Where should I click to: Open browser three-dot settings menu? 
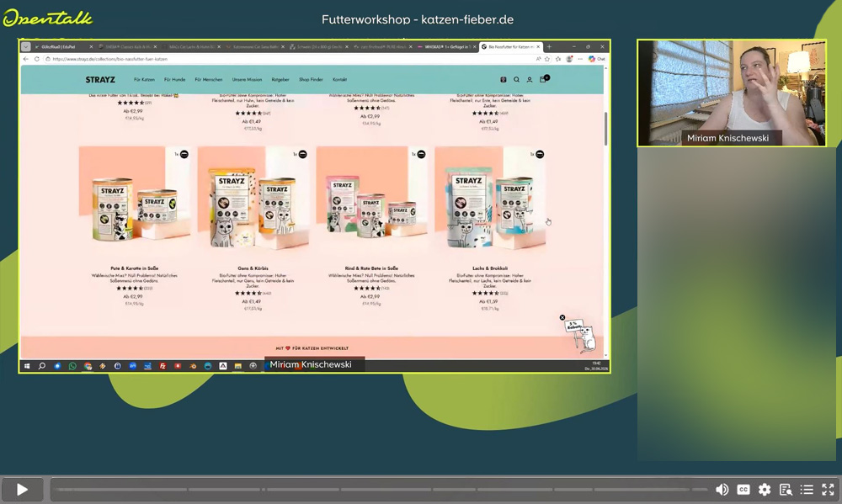point(580,59)
